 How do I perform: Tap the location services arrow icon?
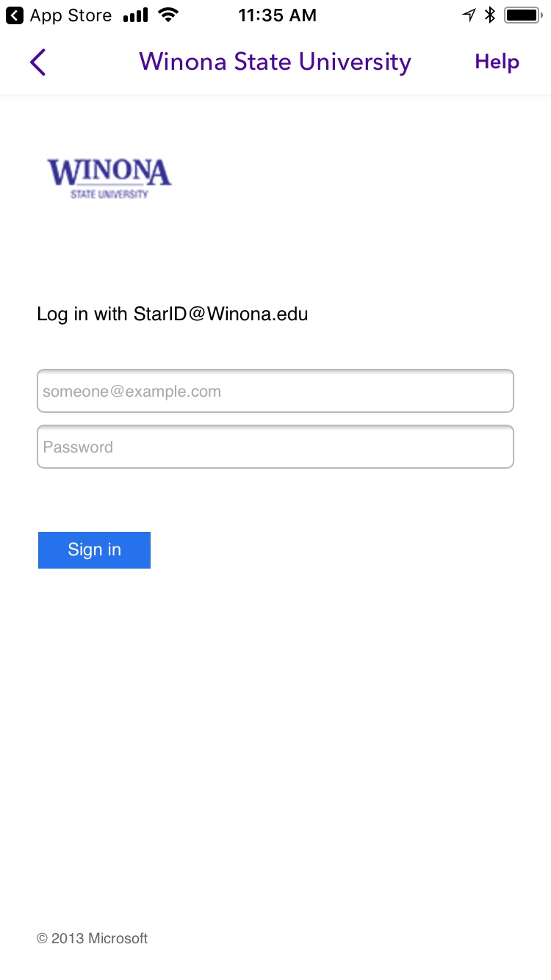[468, 15]
